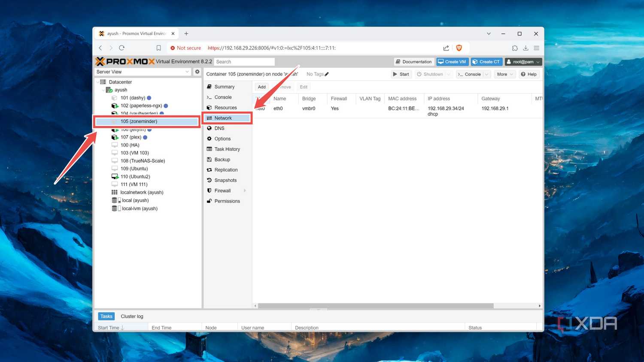The height and width of the screenshot is (362, 644).
Task: Select VM 100 (HA)
Action: click(x=130, y=145)
